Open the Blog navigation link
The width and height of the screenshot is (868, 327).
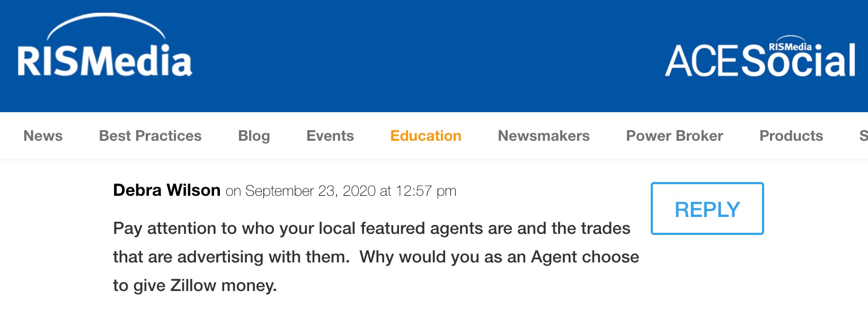point(254,136)
